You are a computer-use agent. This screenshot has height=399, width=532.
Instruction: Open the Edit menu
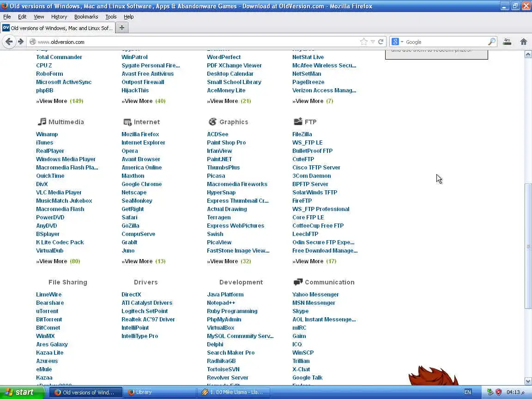point(22,17)
